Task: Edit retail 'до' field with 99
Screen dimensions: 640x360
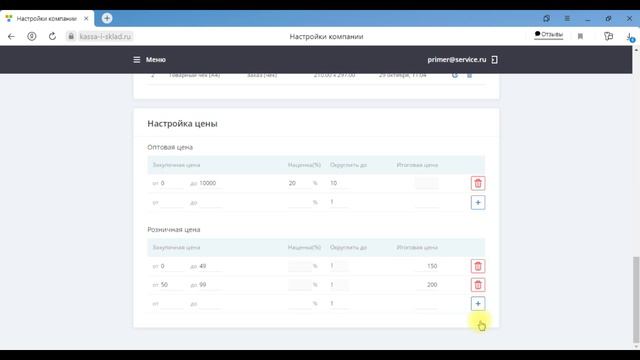Action: click(210, 285)
